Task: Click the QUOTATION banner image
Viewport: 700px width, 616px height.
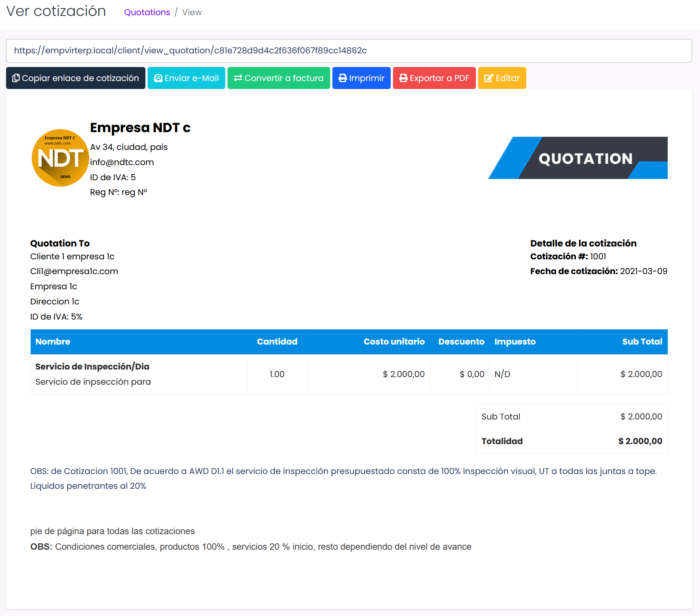Action: coord(578,158)
